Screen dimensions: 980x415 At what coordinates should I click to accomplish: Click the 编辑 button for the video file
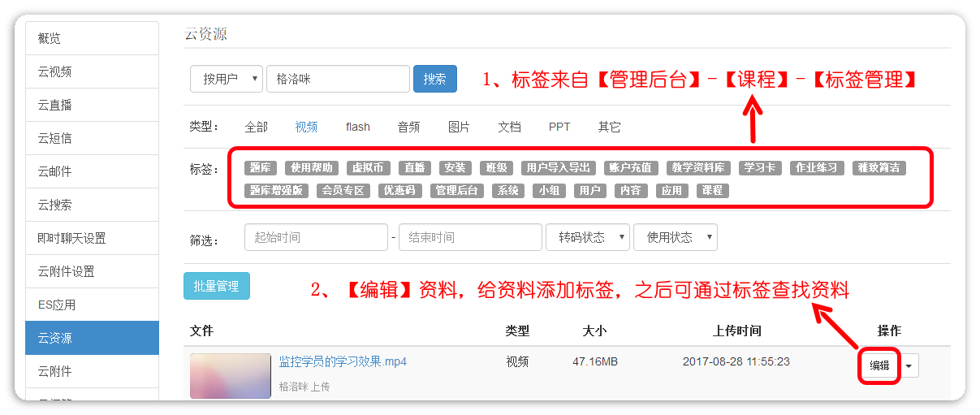point(879,366)
